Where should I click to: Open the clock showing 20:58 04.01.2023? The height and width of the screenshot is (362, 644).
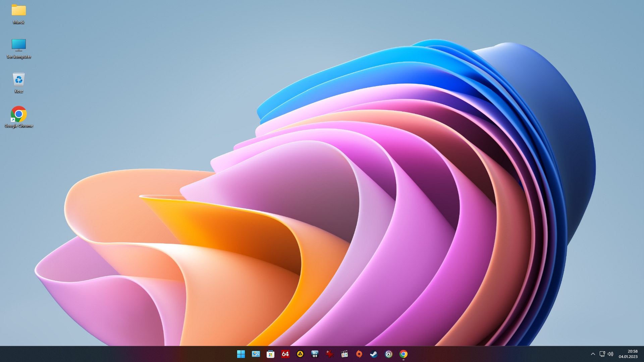(x=628, y=354)
